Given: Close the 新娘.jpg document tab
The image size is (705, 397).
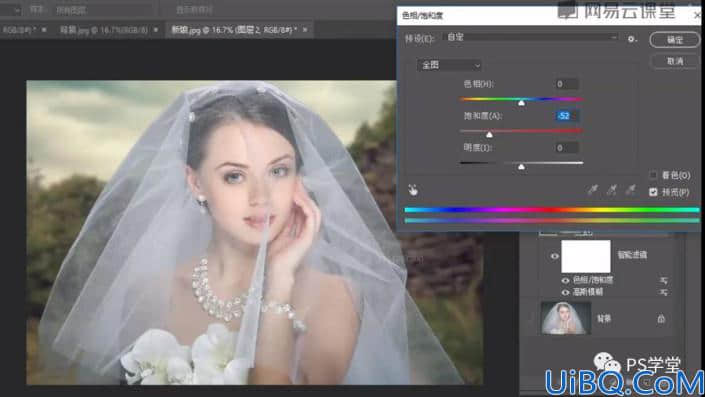Looking at the screenshot, I should pyautogui.click(x=305, y=30).
